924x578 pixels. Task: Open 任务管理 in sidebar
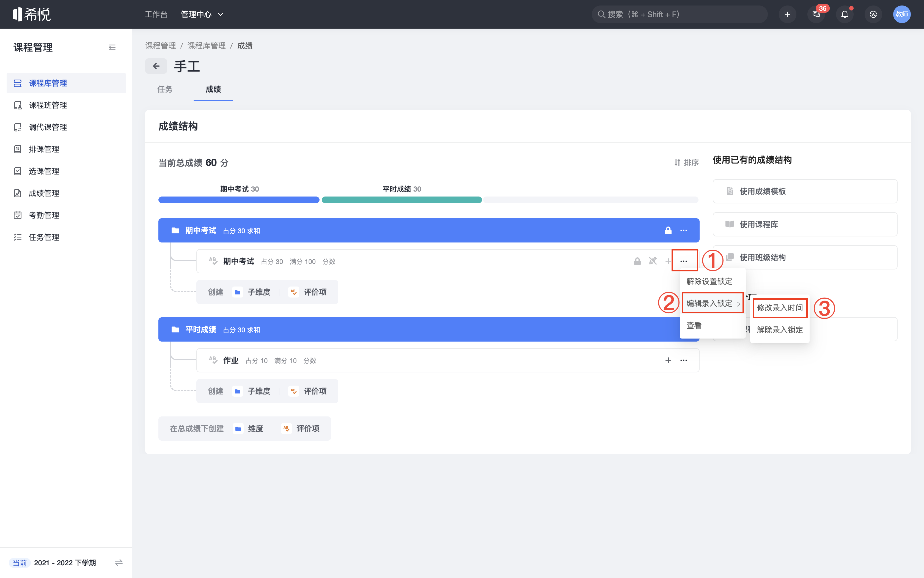[66, 237]
